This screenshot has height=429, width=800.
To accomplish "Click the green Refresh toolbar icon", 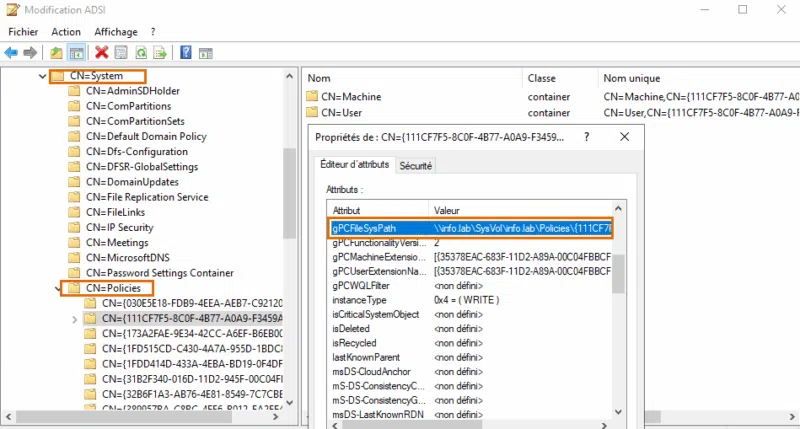I will (x=141, y=52).
